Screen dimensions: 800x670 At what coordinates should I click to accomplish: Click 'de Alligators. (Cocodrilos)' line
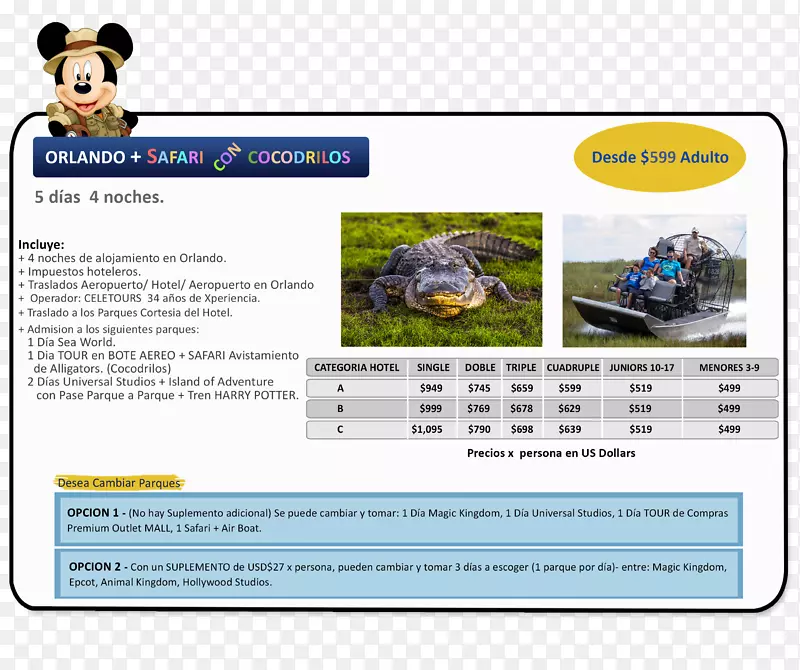[x=102, y=368]
